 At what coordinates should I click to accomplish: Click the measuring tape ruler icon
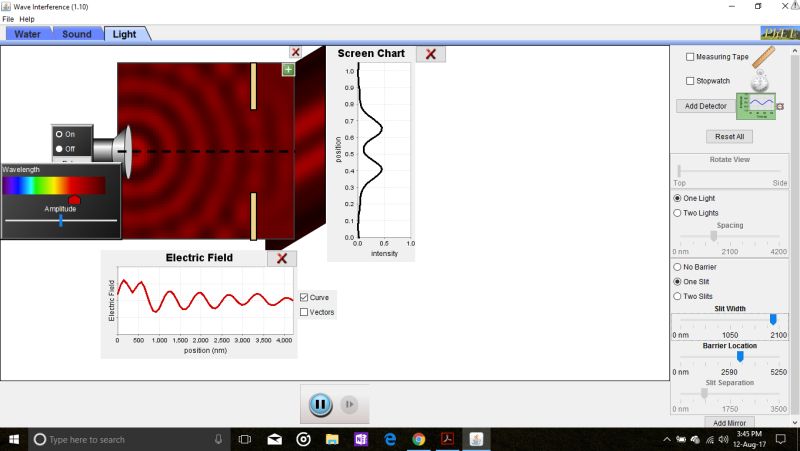coord(763,57)
